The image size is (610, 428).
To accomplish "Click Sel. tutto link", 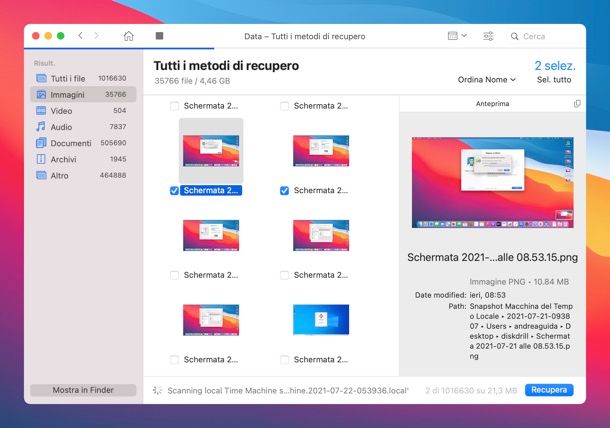I will point(554,80).
